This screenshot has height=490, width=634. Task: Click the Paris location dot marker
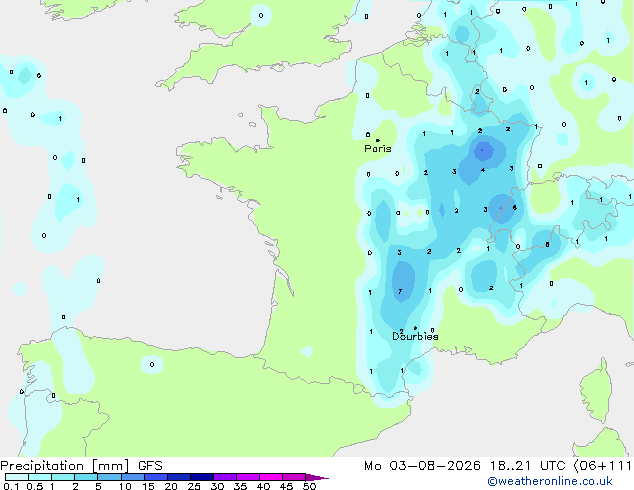tap(378, 140)
